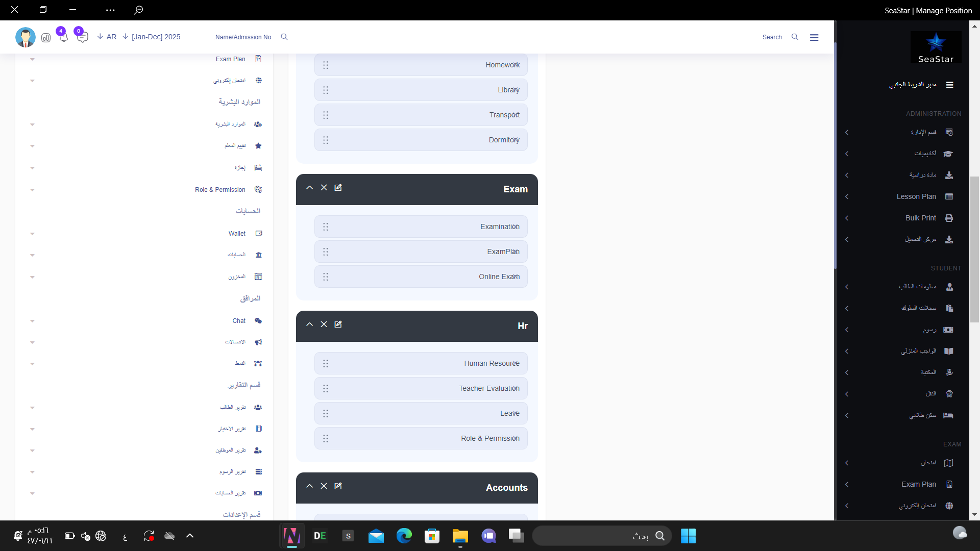Open Microsoft Edge from taskbar
Screen dimensions: 980x551
coord(404,536)
